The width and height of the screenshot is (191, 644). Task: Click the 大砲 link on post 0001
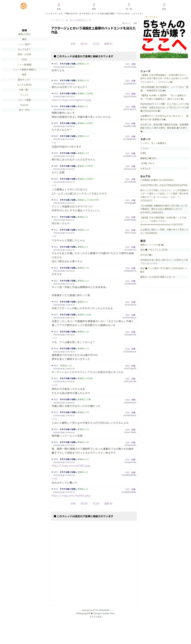133,64
